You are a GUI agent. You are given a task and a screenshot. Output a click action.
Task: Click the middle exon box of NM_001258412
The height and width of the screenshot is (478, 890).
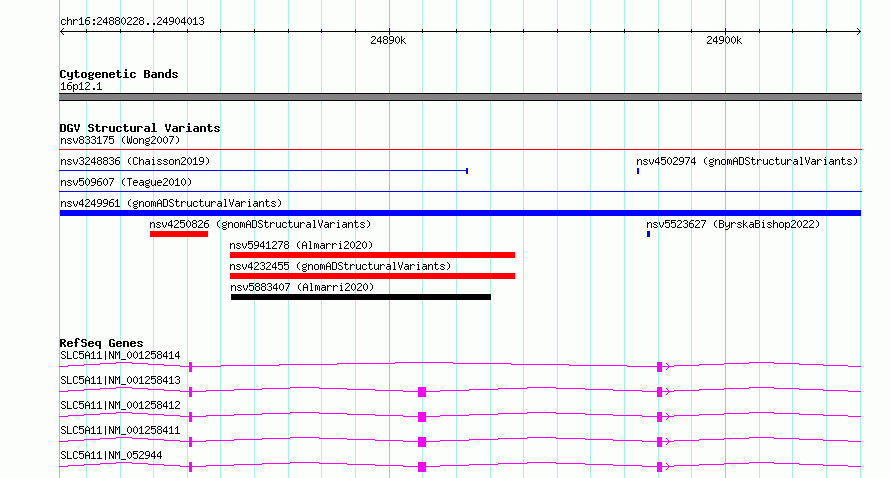pos(422,417)
